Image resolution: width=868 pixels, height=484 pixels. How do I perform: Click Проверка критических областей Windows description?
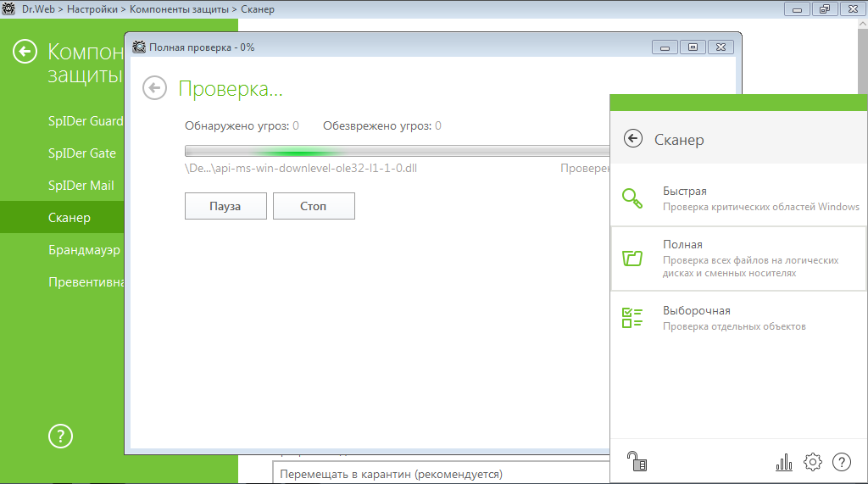[x=761, y=207]
